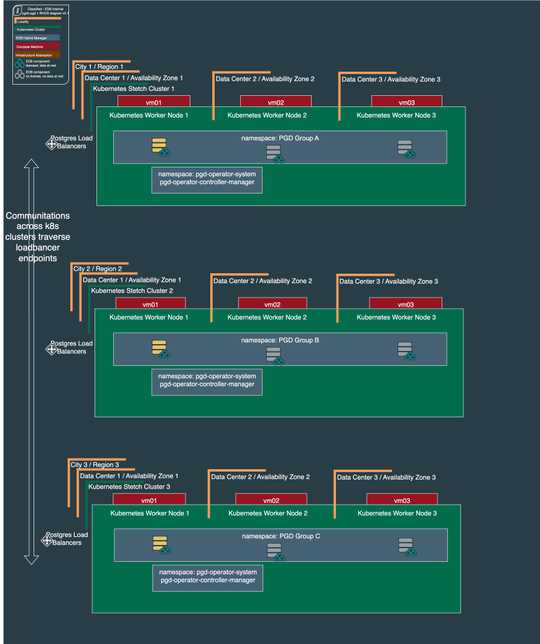Click 'Data Center 2 / Availability Zone 2' in Region 3

(x=260, y=477)
